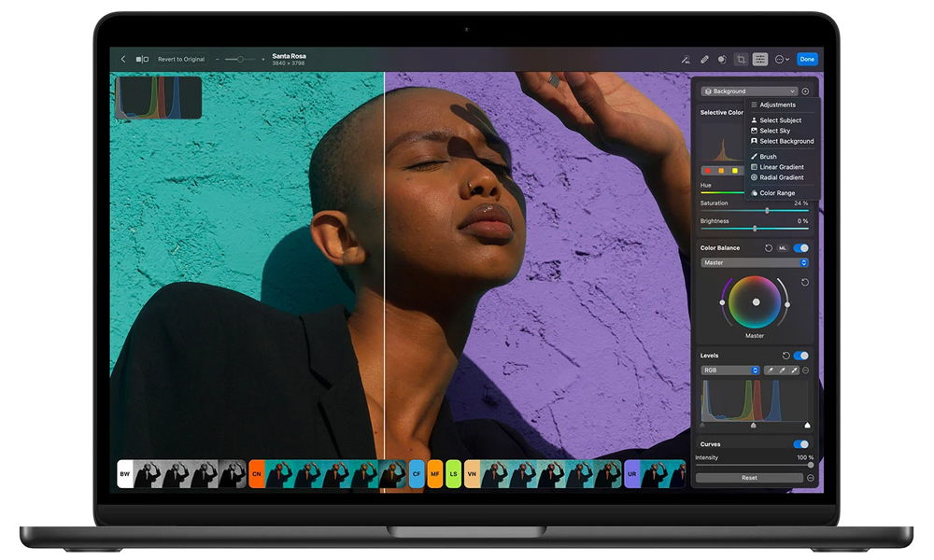Select the Crop tool in top toolbar
This screenshot has height=560, width=934.
pos(742,59)
